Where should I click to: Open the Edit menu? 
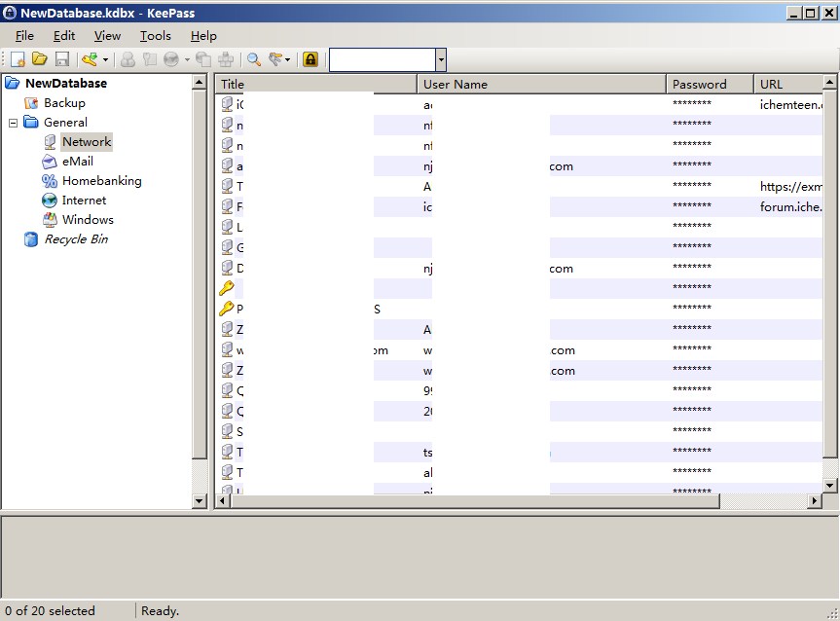pyautogui.click(x=63, y=36)
